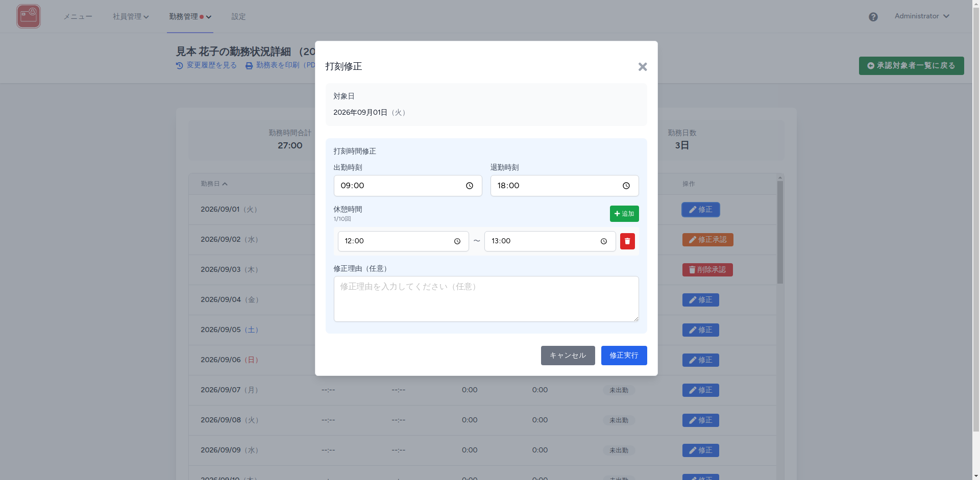Delete the break row with the red trash icon

tap(627, 241)
